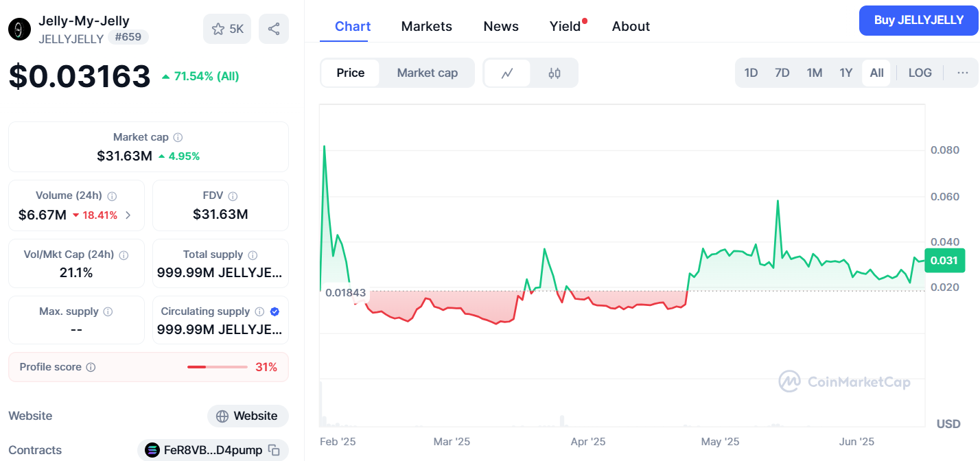Click the 31% profile score text
This screenshot has width=980, height=461.
pyautogui.click(x=266, y=367)
